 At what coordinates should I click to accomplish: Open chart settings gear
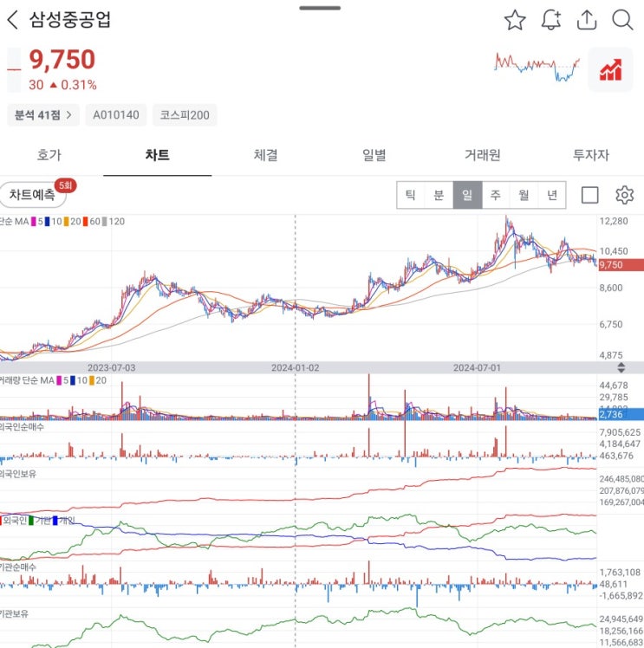tap(624, 195)
